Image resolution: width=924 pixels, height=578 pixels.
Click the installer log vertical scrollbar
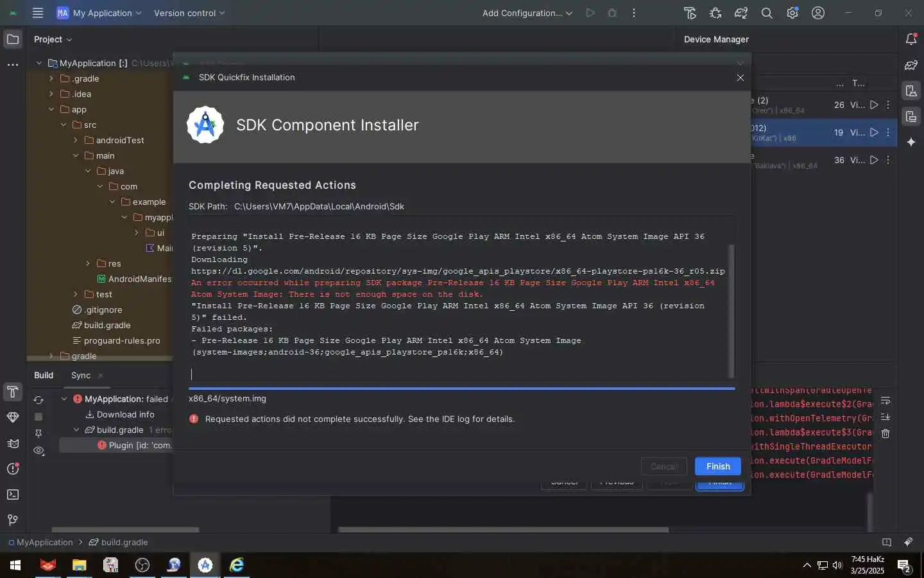point(731,311)
